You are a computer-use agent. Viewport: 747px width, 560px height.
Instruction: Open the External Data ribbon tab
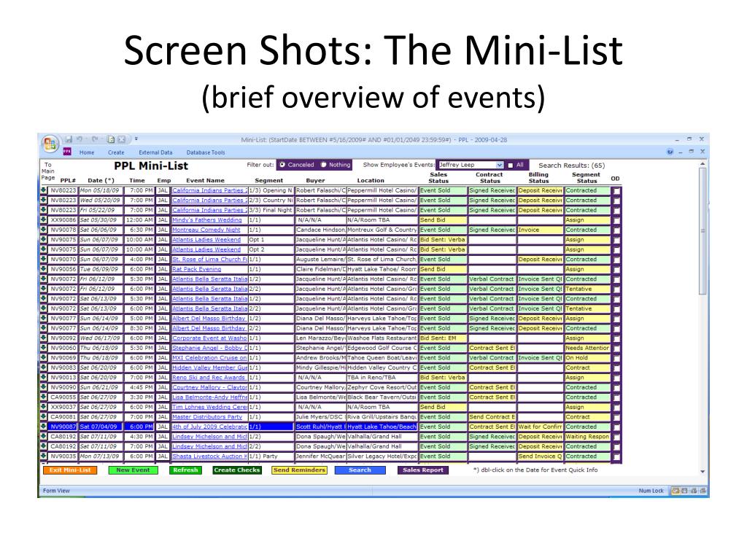pos(156,152)
